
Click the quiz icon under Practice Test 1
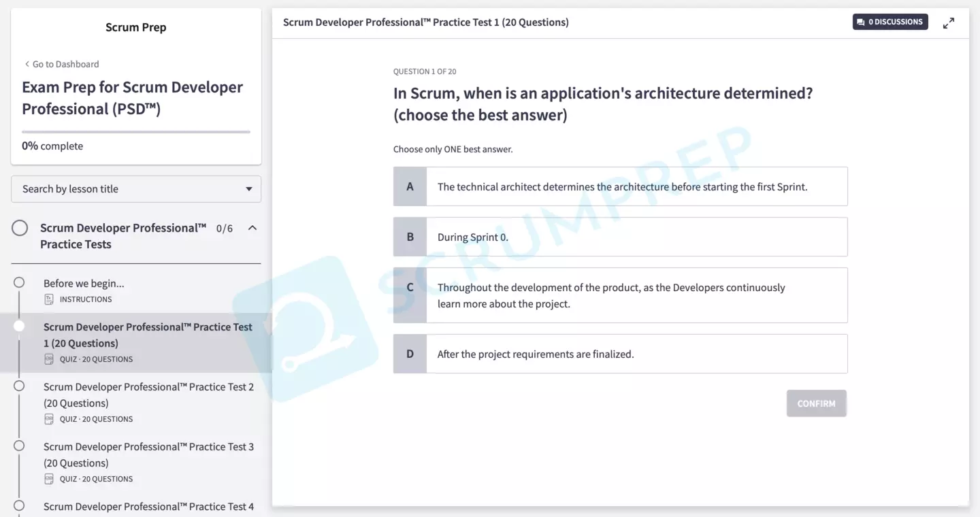tap(49, 359)
